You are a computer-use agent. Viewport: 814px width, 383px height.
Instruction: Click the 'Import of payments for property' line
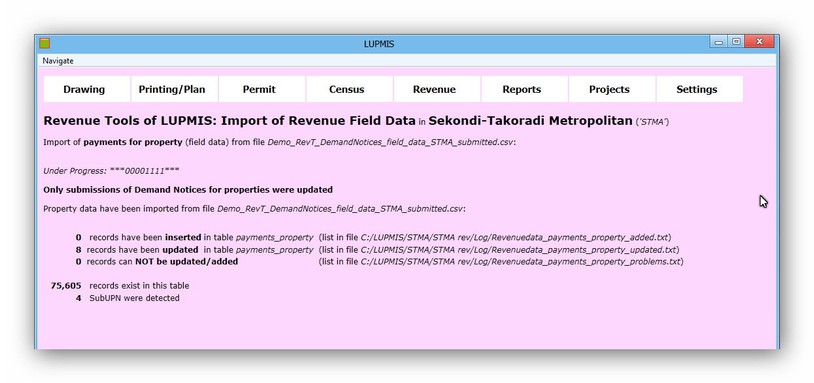point(280,142)
